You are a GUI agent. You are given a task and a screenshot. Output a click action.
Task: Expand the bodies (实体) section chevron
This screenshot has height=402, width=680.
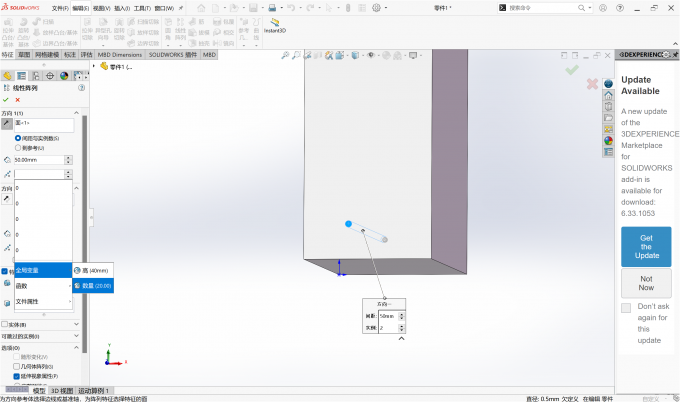[x=76, y=324]
